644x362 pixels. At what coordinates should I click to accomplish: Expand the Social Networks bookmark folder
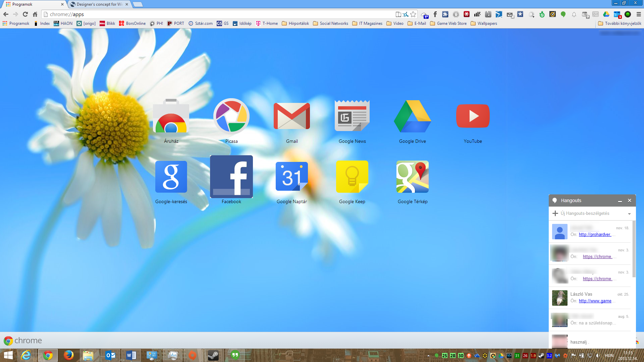point(331,23)
